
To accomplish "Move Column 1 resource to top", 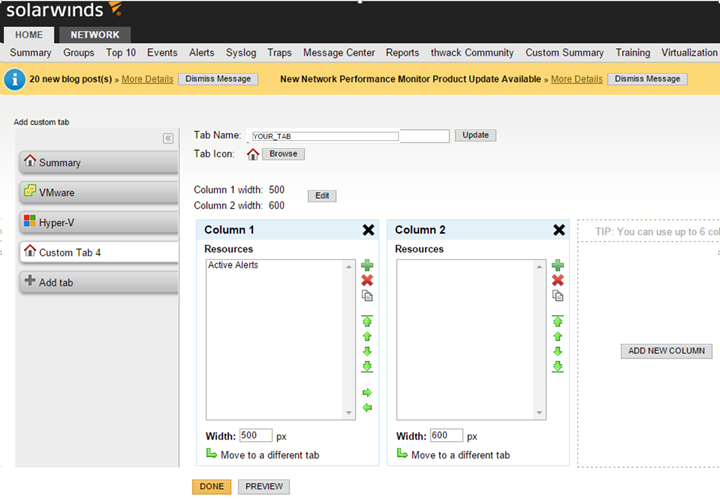I will click(x=367, y=320).
